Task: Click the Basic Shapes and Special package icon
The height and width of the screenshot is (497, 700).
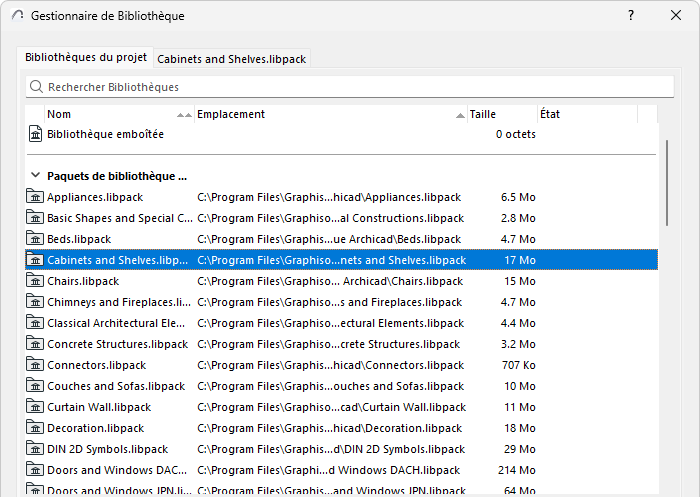Action: click(x=35, y=217)
